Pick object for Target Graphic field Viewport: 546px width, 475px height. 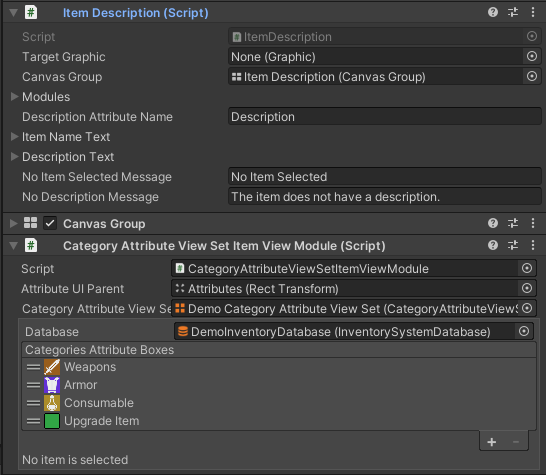click(x=532, y=56)
